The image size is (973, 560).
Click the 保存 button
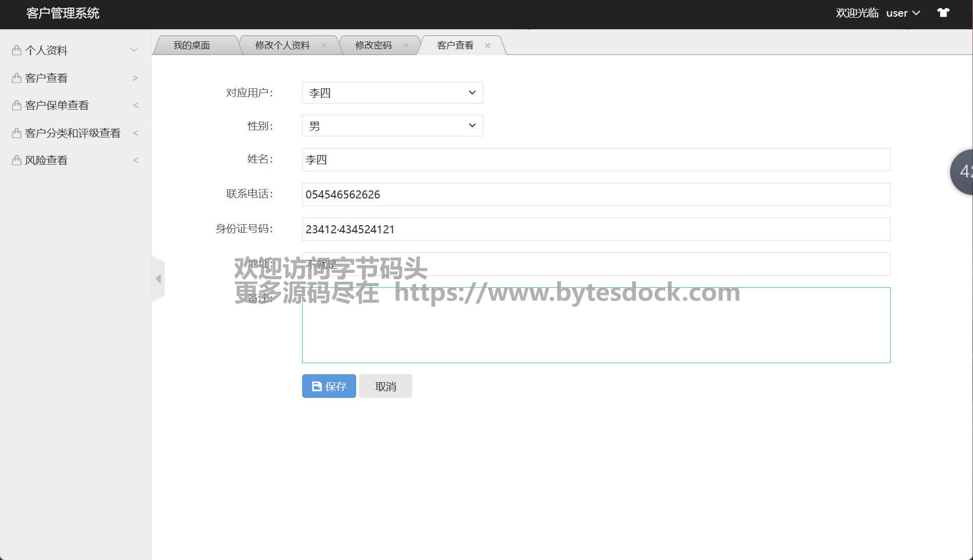click(329, 386)
